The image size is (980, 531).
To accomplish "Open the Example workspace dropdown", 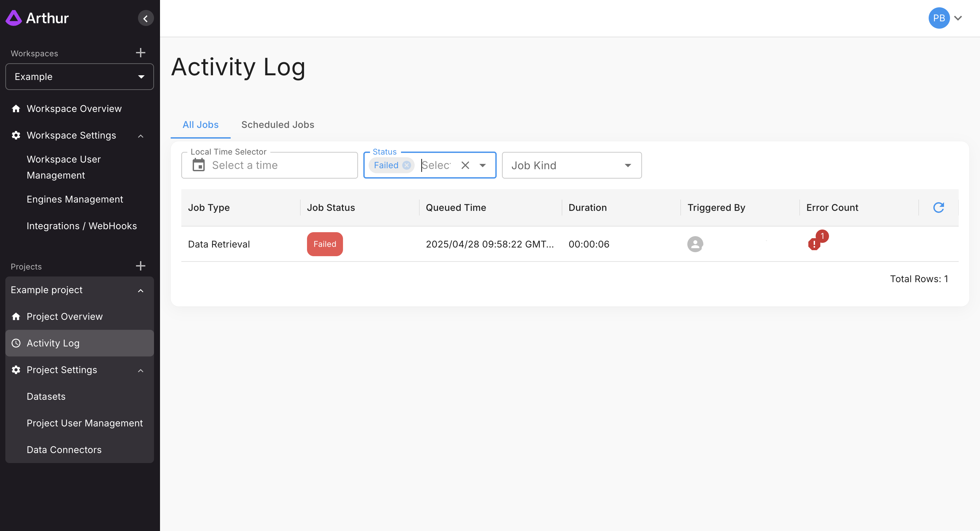I will point(80,77).
